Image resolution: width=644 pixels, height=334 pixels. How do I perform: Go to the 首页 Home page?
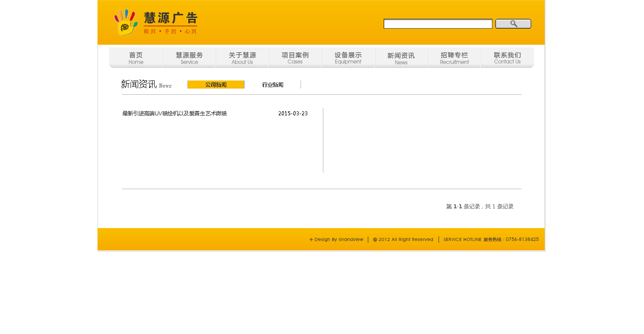[x=136, y=58]
